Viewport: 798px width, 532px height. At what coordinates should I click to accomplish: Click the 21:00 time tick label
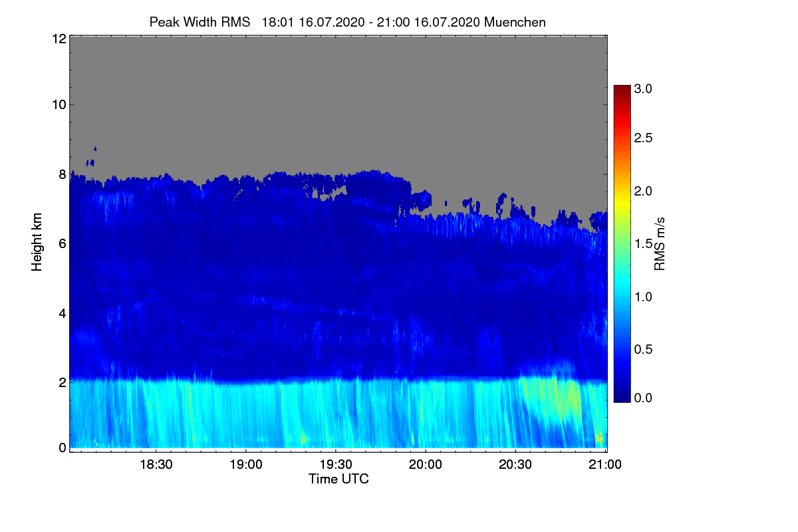coord(605,464)
